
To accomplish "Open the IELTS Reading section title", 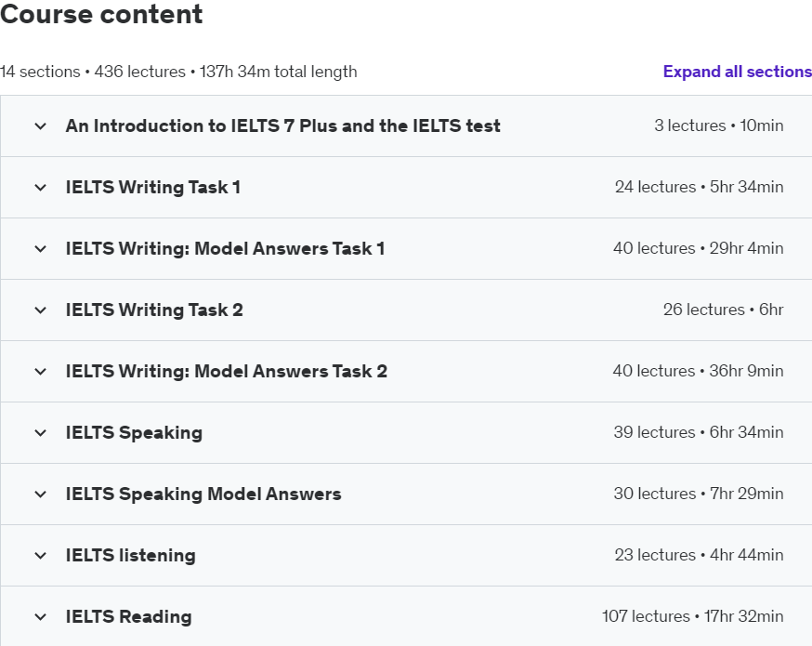I will (x=128, y=616).
